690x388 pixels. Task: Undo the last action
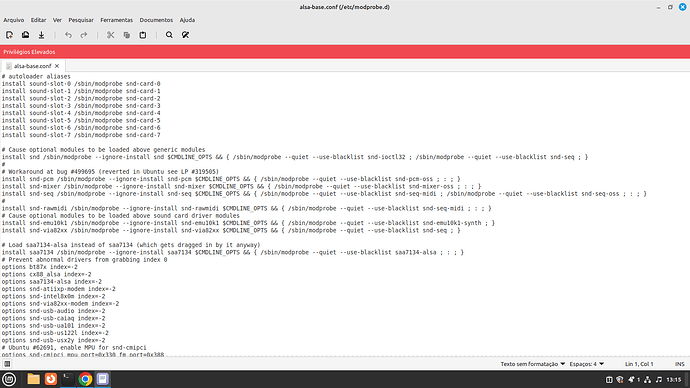(x=68, y=35)
